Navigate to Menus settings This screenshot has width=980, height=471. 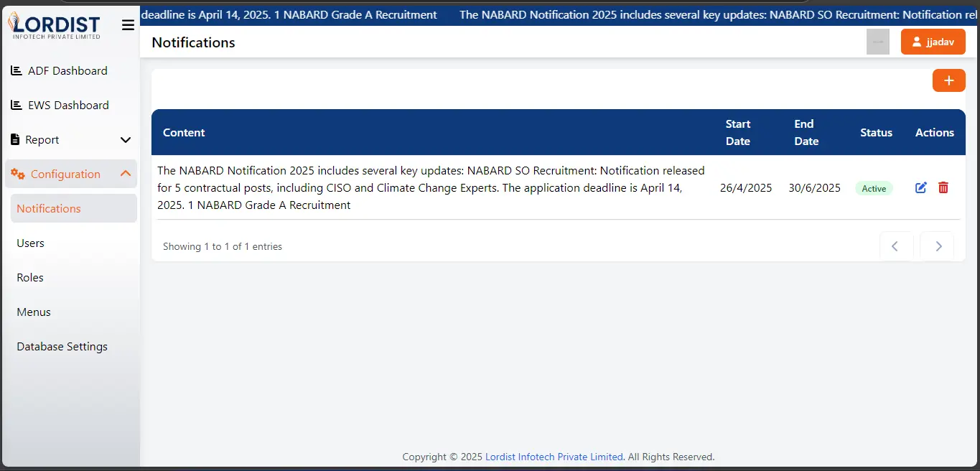34,312
